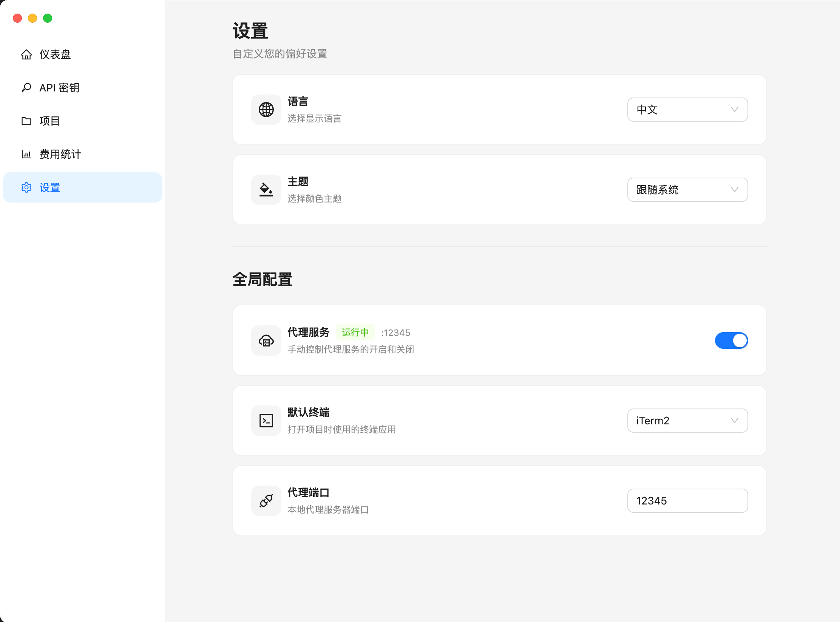This screenshot has height=622, width=840.
Task: Click the 全局配置 section heading
Action: click(x=262, y=280)
